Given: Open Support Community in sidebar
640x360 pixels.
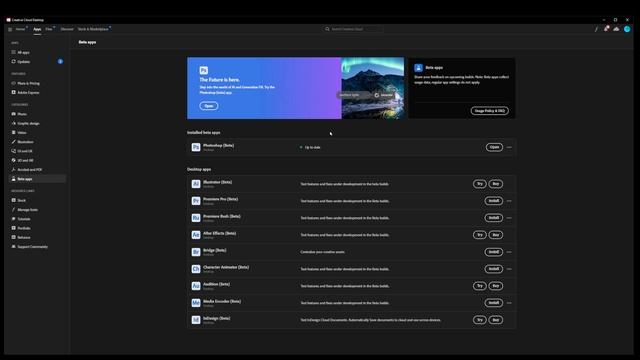Looking at the screenshot, I should pyautogui.click(x=37, y=247).
